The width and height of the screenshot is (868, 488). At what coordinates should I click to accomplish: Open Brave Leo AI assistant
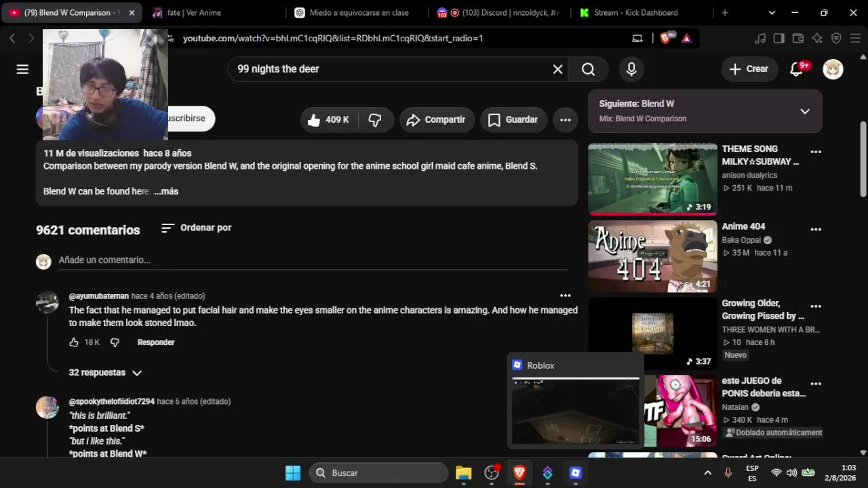pyautogui.click(x=817, y=39)
